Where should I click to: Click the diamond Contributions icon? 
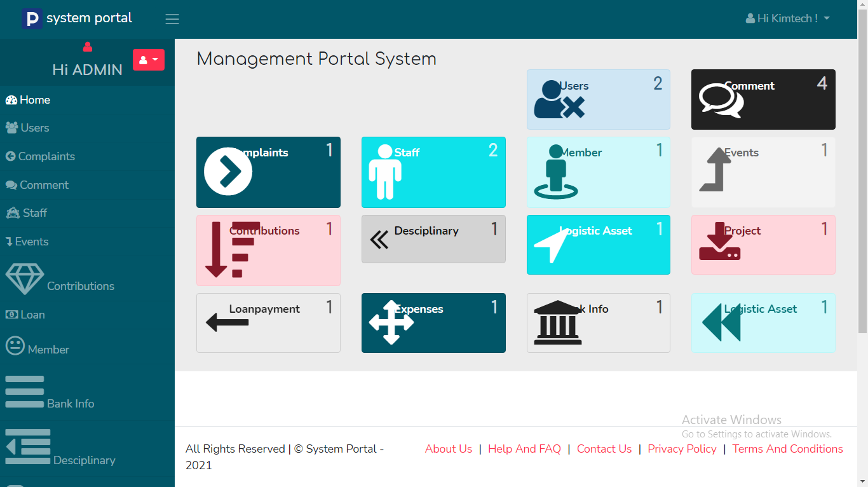point(25,278)
